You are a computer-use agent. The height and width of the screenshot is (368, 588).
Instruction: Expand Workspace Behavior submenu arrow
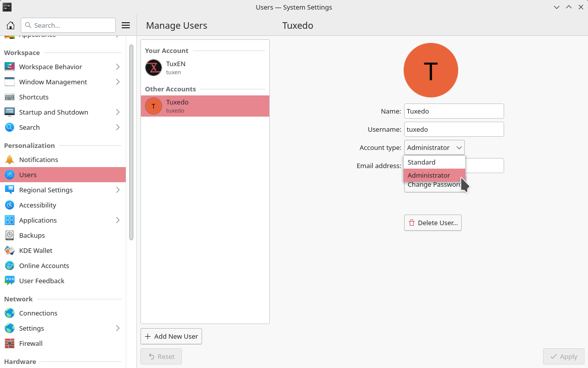coord(118,67)
